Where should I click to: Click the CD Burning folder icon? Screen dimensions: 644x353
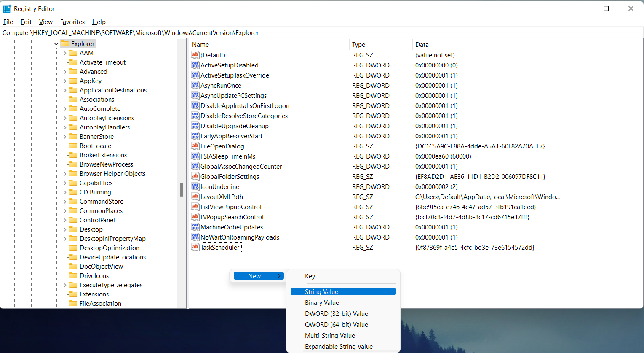(x=74, y=192)
